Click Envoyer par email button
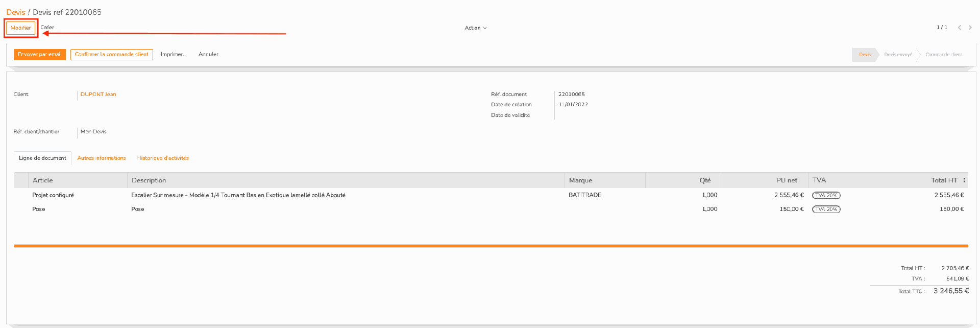 (x=40, y=54)
